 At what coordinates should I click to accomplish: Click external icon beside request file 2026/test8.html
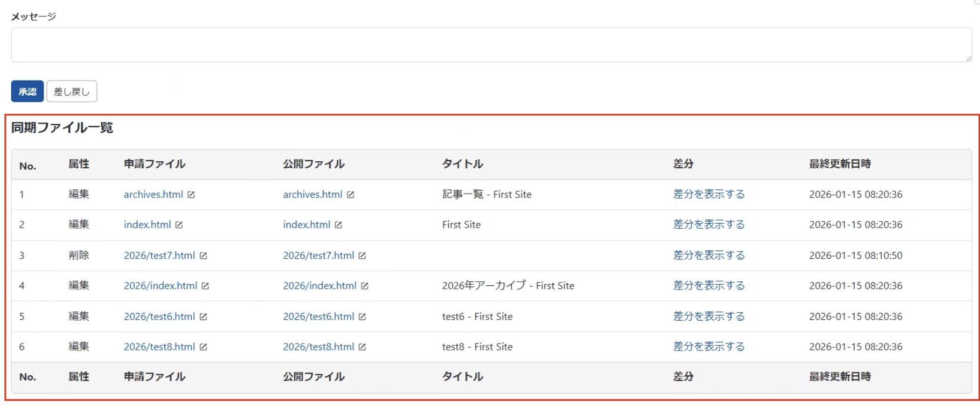(x=204, y=347)
